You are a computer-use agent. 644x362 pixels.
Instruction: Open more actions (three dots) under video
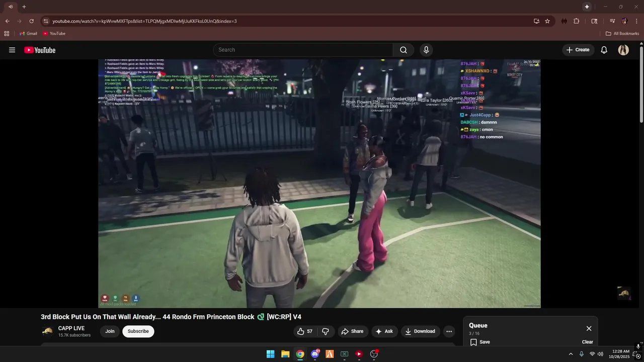pos(449,331)
